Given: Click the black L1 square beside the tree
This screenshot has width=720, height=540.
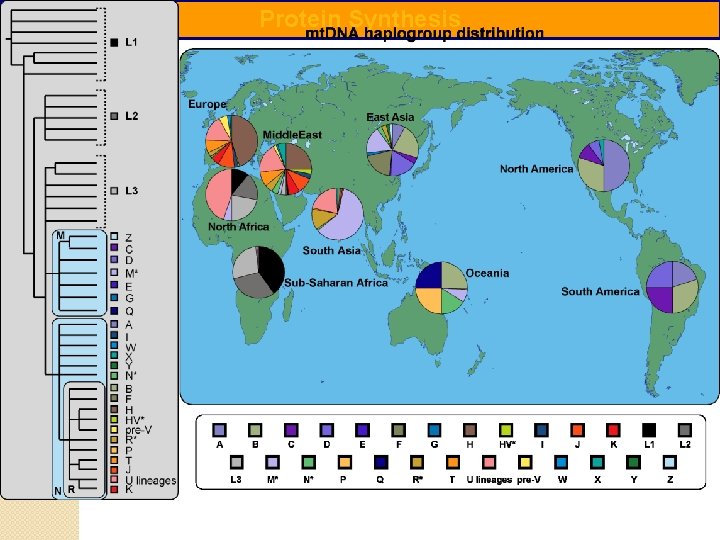Looking at the screenshot, I should click(114, 42).
